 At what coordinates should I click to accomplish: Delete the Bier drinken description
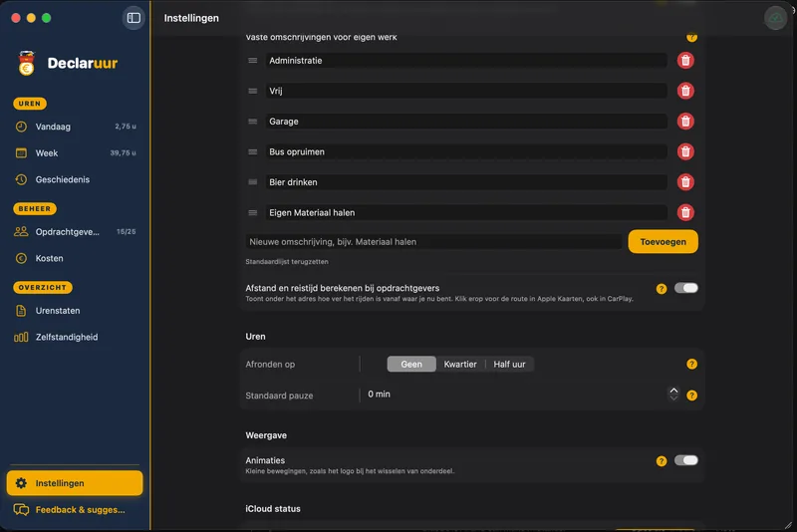[685, 182]
